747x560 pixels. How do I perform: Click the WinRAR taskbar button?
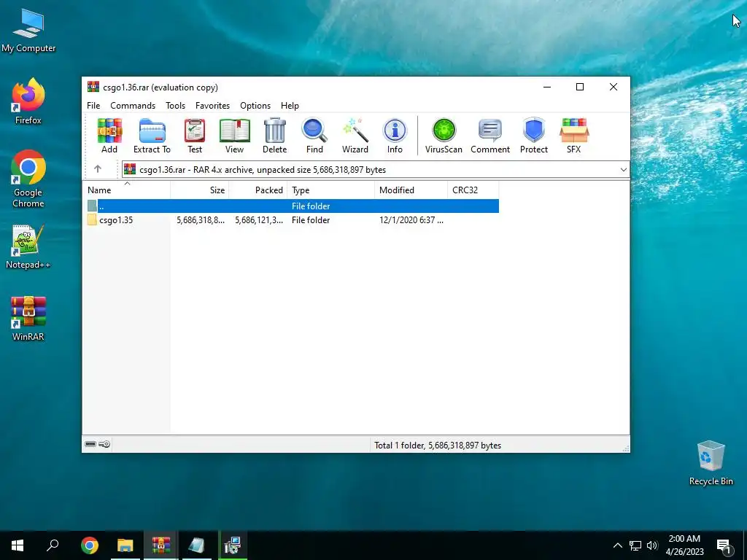[x=161, y=545]
